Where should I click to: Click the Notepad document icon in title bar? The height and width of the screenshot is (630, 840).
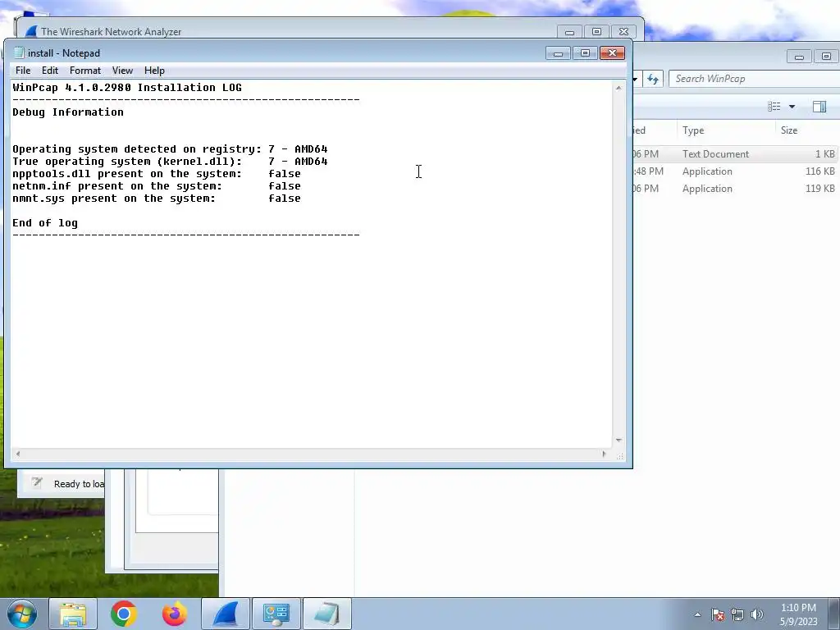point(19,52)
